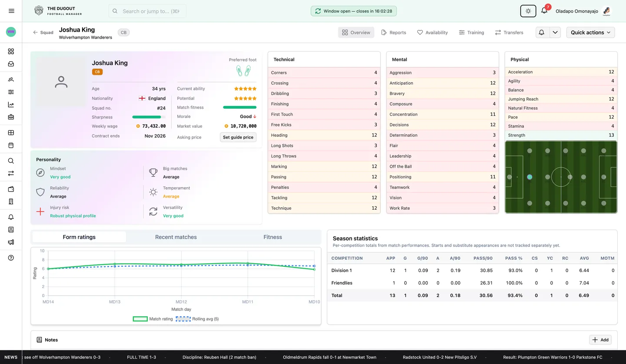Toggle the player follow bell button

click(x=542, y=33)
